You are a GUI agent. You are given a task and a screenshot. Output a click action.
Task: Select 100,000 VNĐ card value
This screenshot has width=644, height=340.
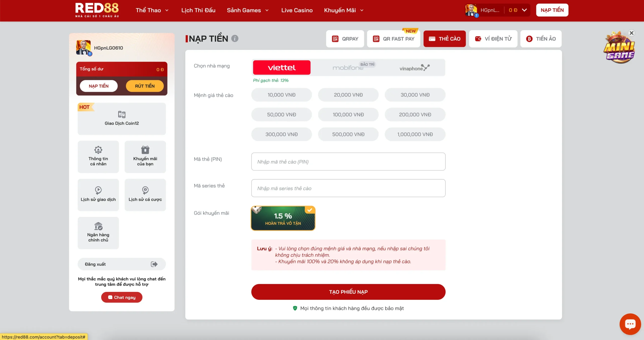(348, 115)
